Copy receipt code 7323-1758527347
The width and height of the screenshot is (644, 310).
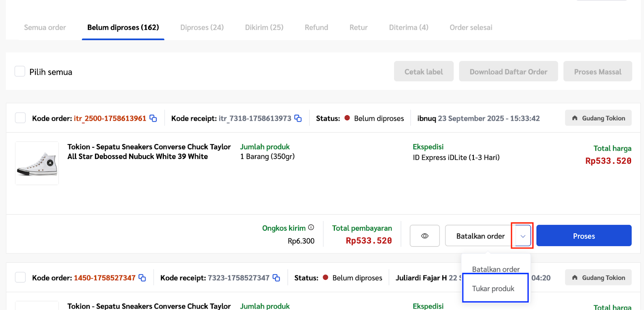click(276, 278)
